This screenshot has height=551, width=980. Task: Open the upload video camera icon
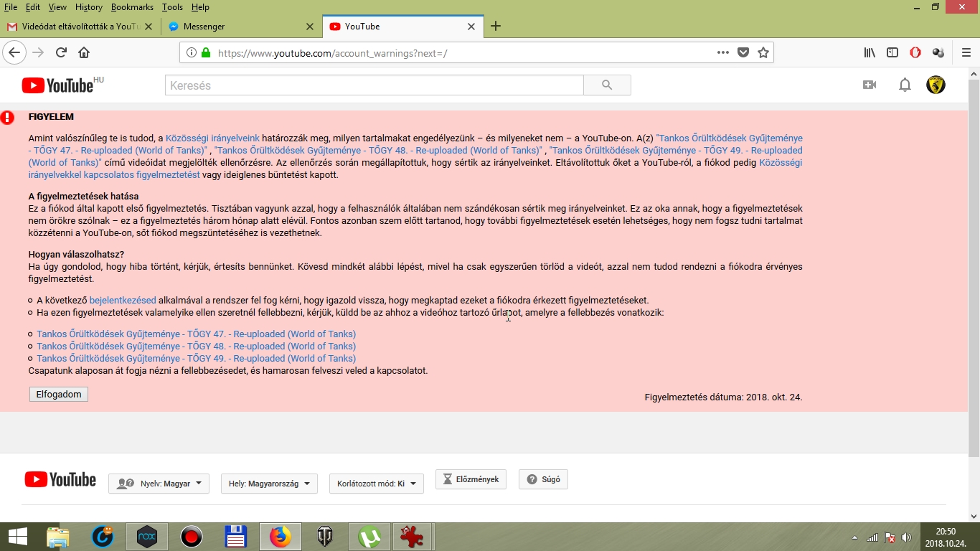(870, 85)
